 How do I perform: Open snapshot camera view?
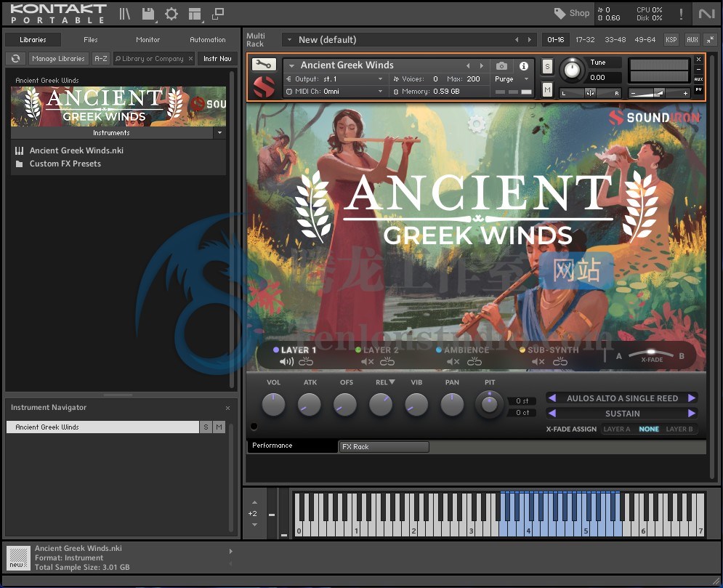(501, 66)
